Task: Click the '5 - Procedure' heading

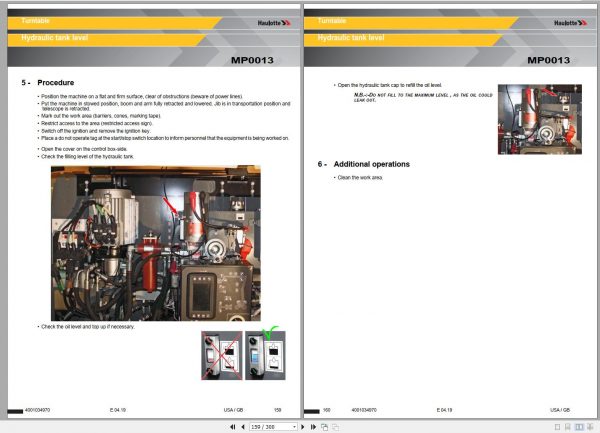Action: click(x=48, y=83)
